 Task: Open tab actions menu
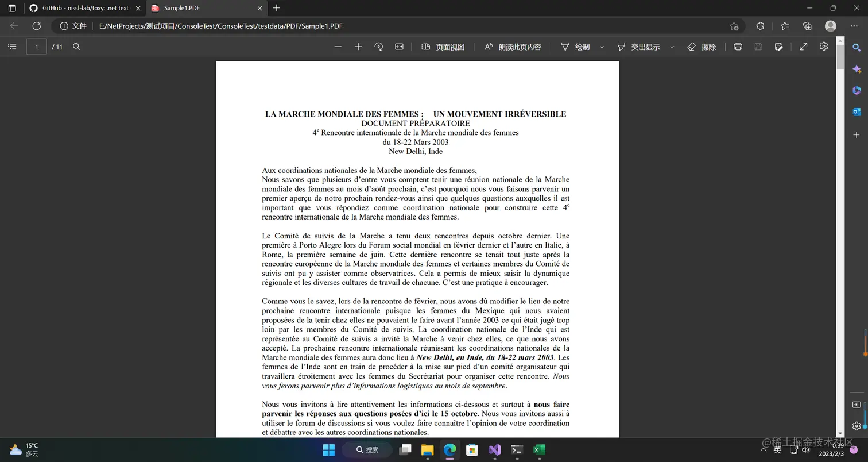(x=12, y=8)
